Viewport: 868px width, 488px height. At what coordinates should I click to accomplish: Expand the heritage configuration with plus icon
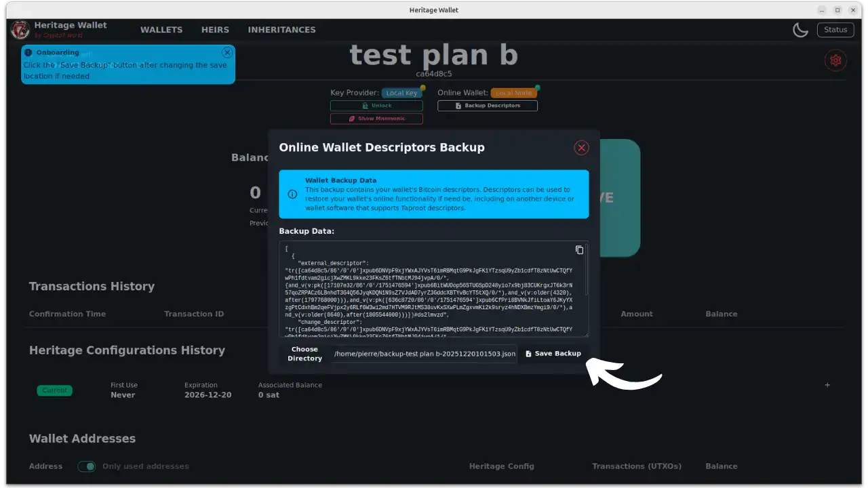827,385
